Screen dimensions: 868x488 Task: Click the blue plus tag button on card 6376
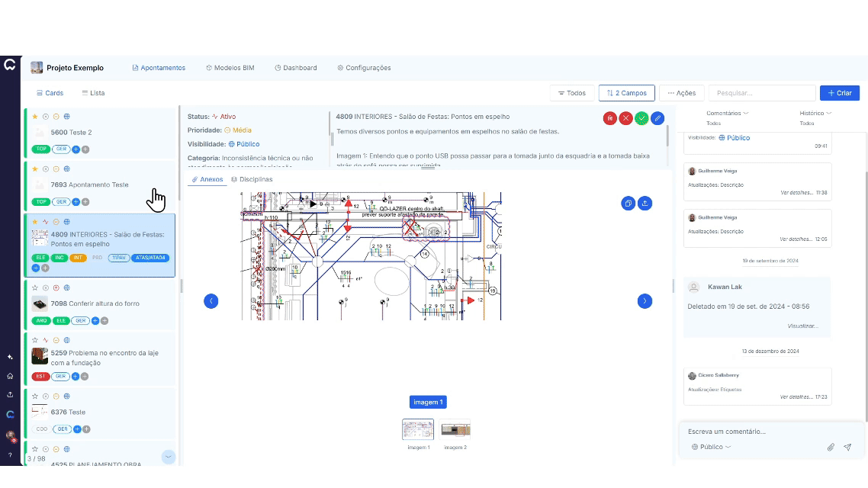tap(77, 429)
